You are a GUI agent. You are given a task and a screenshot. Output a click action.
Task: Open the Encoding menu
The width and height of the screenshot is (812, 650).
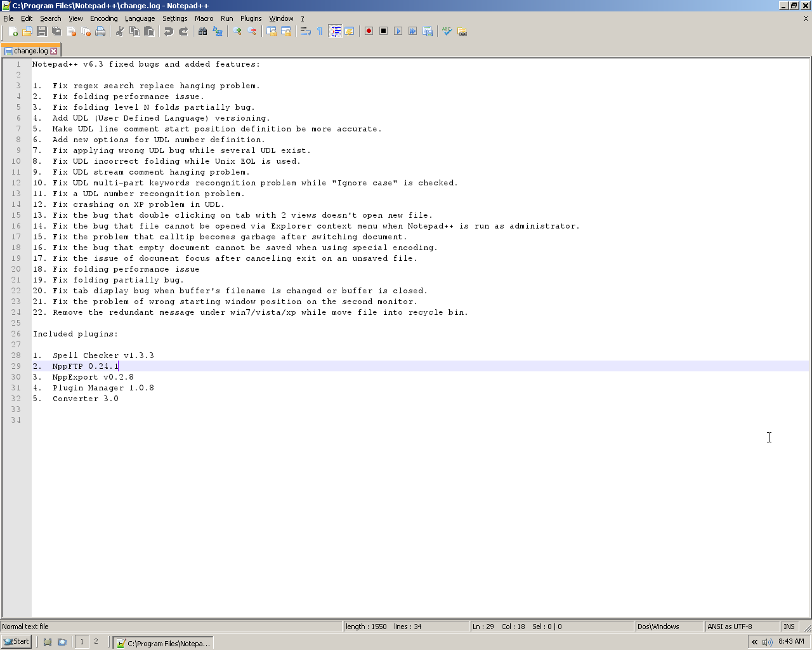pyautogui.click(x=104, y=18)
